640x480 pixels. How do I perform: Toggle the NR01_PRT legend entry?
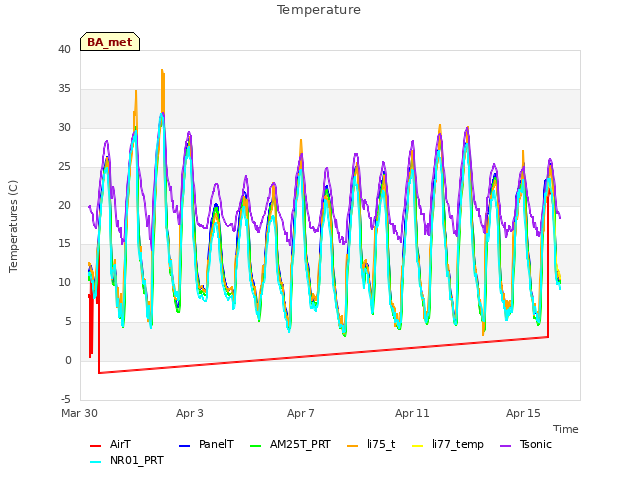click(x=127, y=461)
